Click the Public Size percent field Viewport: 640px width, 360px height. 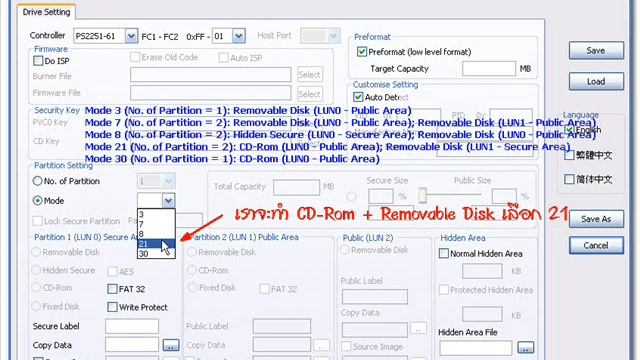pos(504,196)
